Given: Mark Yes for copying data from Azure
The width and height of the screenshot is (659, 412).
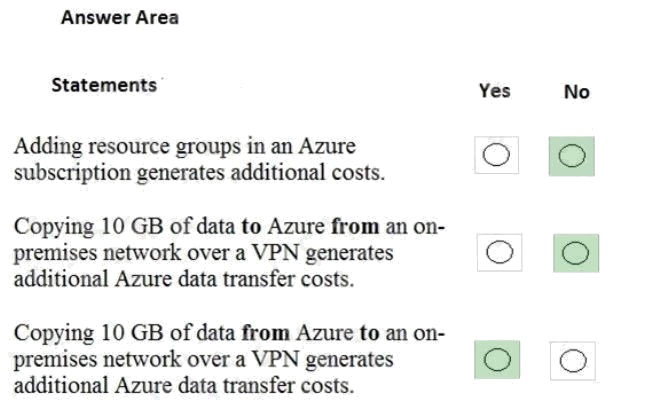Looking at the screenshot, I should pyautogui.click(x=501, y=359).
